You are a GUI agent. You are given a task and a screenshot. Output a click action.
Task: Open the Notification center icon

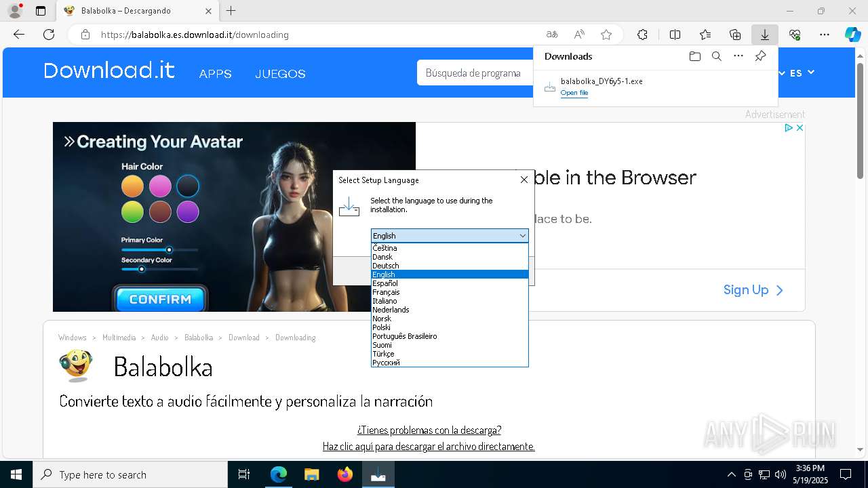[x=846, y=474]
